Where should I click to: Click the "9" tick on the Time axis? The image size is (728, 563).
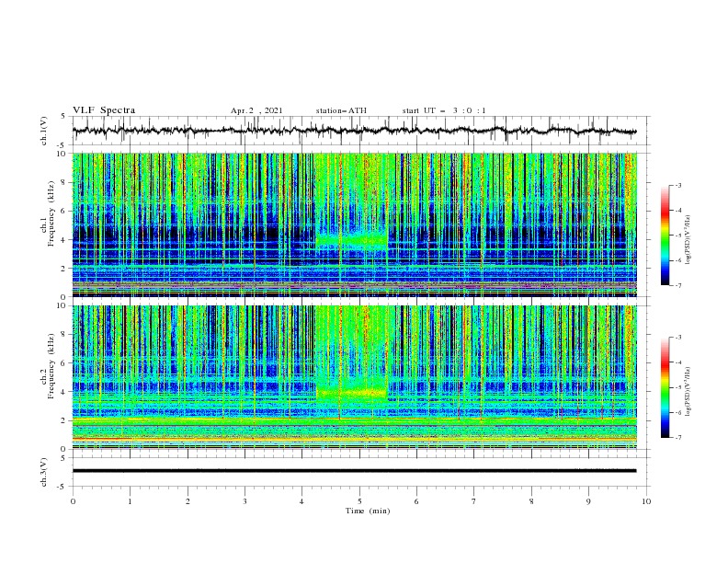pos(588,501)
